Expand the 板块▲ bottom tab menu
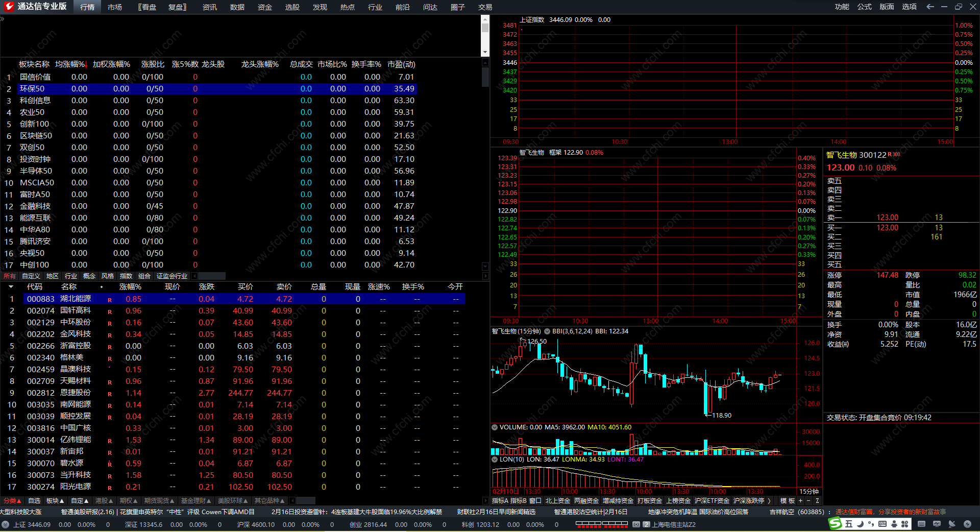 [x=55, y=501]
